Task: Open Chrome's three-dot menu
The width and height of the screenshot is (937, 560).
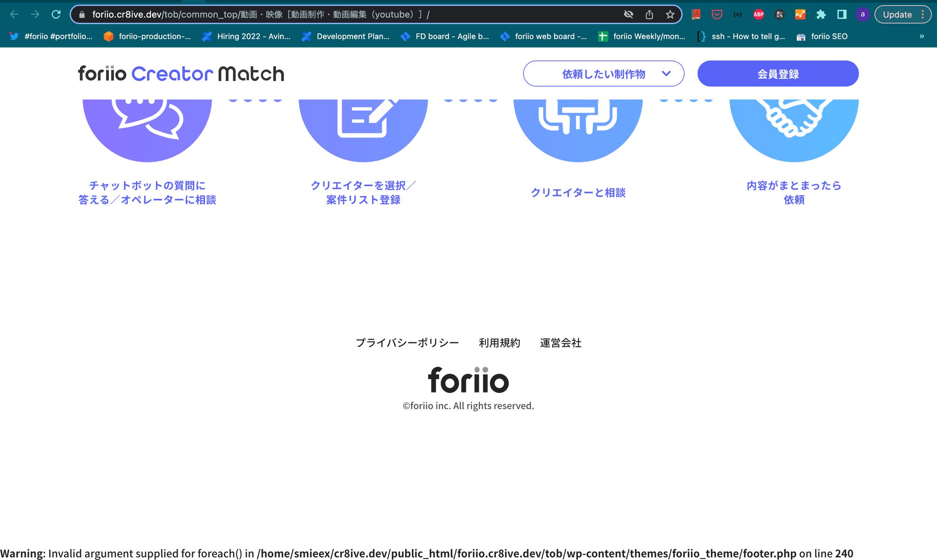Action: [x=923, y=14]
